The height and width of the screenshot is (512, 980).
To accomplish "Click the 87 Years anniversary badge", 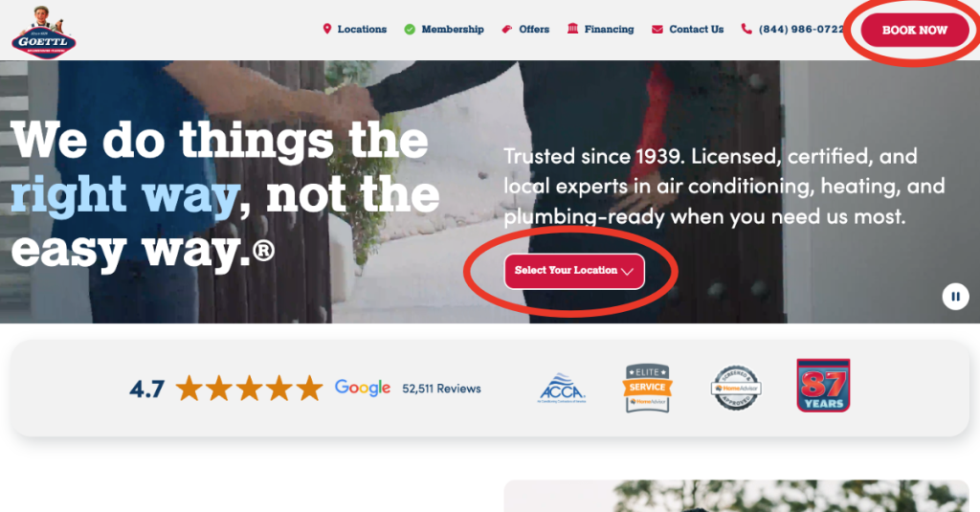I will click(x=823, y=385).
